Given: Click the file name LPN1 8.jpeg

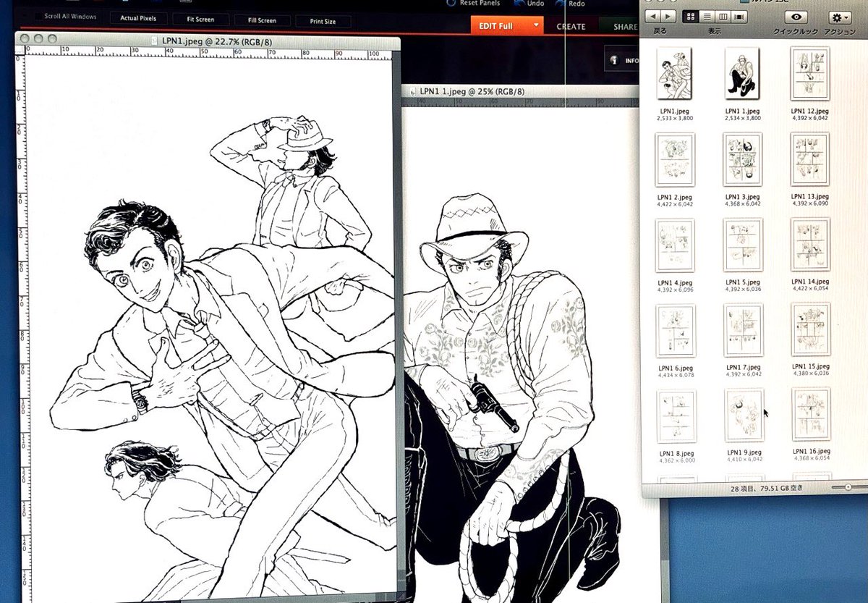Looking at the screenshot, I should [676, 453].
